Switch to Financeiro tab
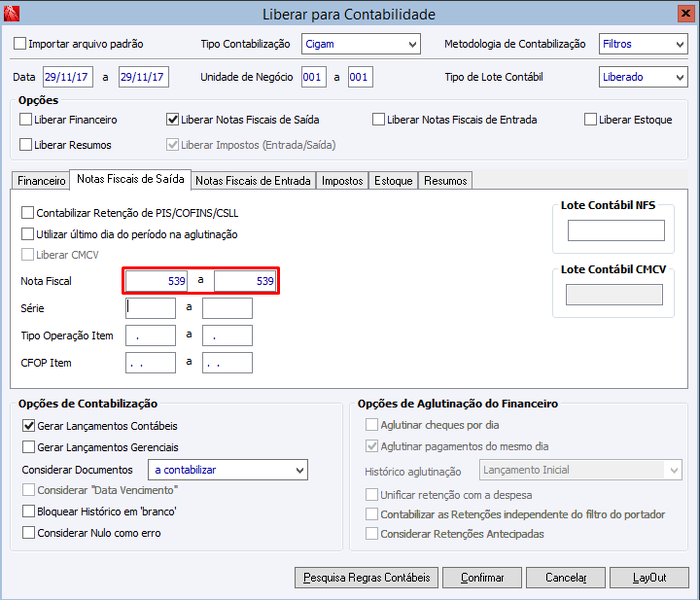 click(41, 181)
